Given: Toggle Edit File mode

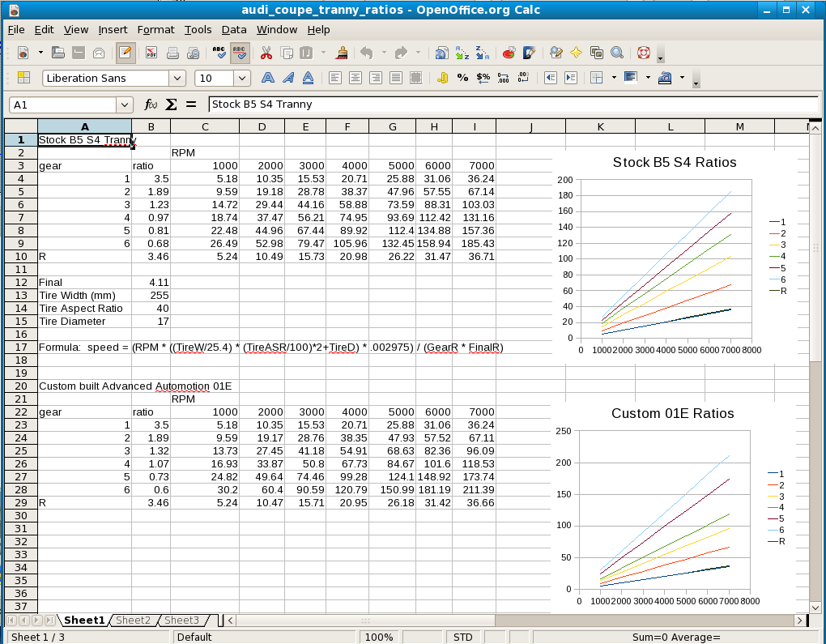Looking at the screenshot, I should click(x=125, y=53).
